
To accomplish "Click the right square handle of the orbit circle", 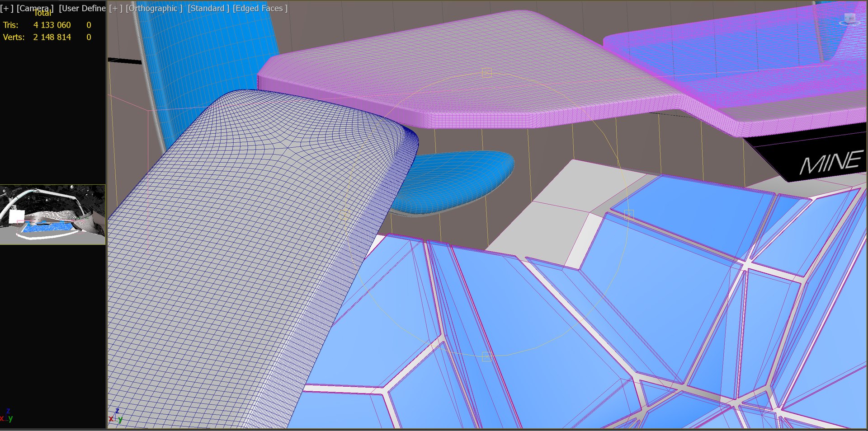I will point(629,215).
